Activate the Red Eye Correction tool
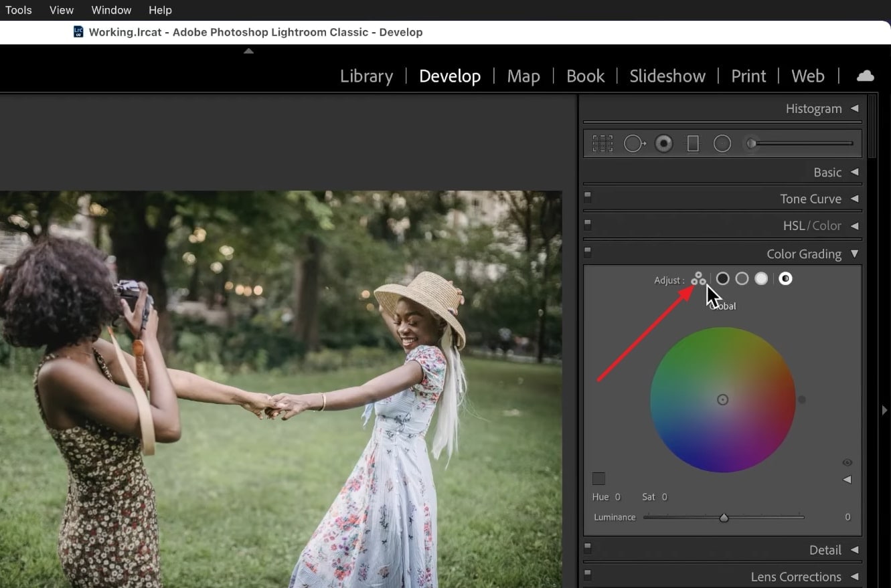The image size is (891, 588). tap(663, 144)
